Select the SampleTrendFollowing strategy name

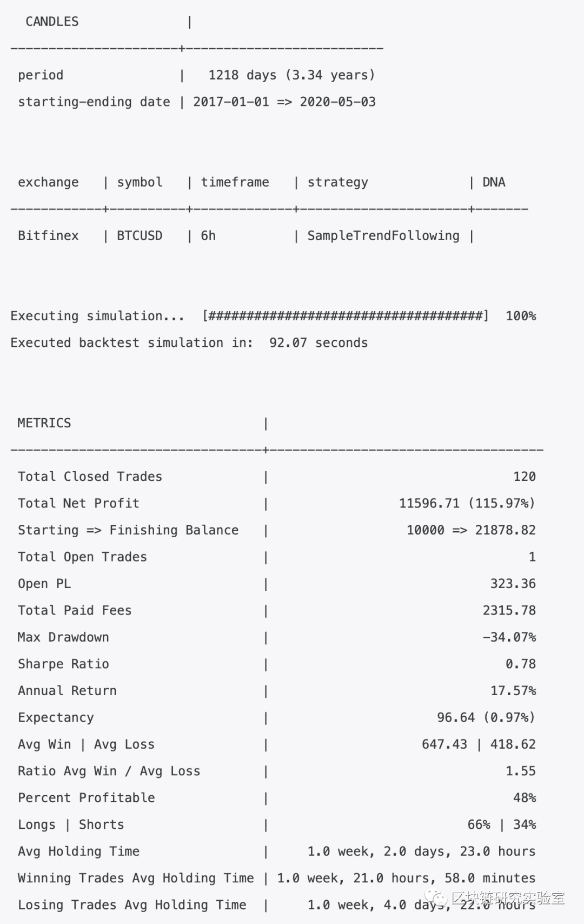[x=383, y=236]
